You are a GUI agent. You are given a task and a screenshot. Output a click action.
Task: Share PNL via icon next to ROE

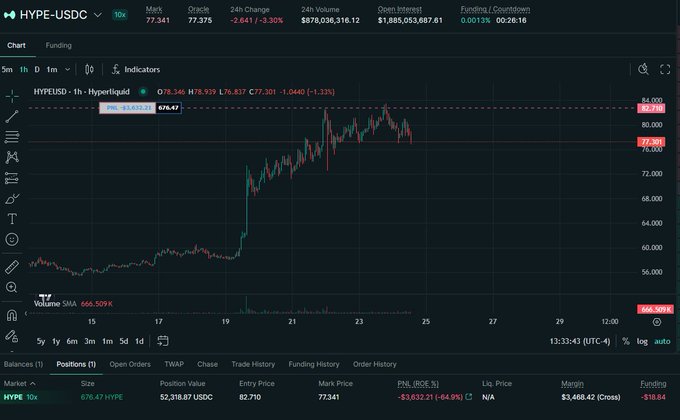(469, 397)
